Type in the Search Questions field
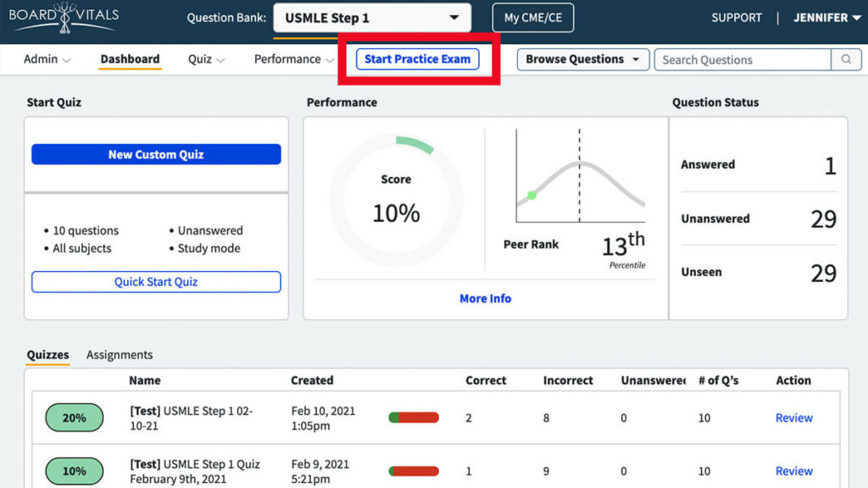The height and width of the screenshot is (488, 868). (742, 59)
